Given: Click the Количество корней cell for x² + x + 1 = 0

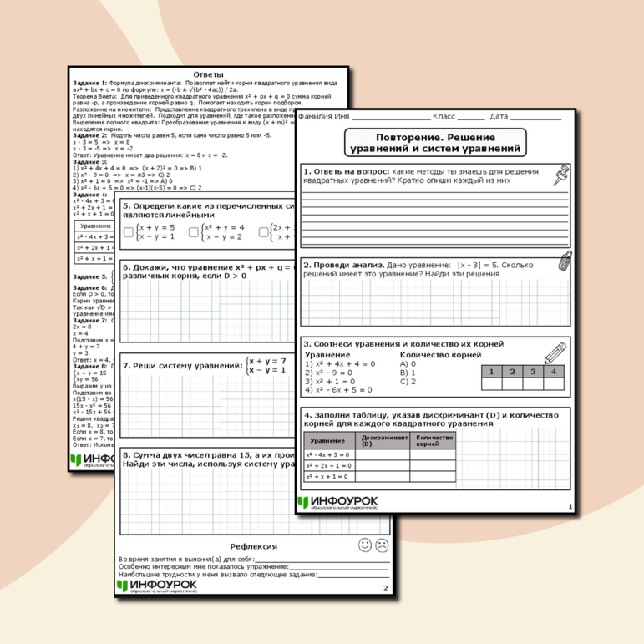Looking at the screenshot, I should point(433,476).
